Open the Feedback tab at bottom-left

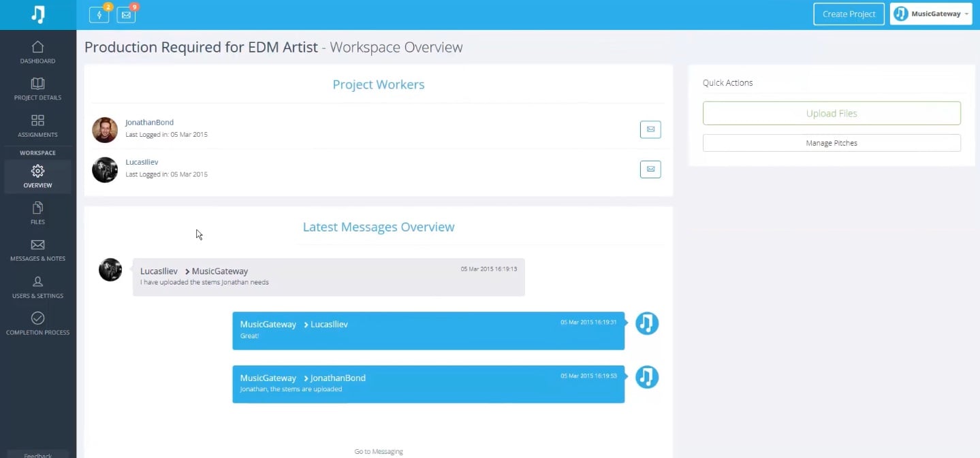point(38,455)
